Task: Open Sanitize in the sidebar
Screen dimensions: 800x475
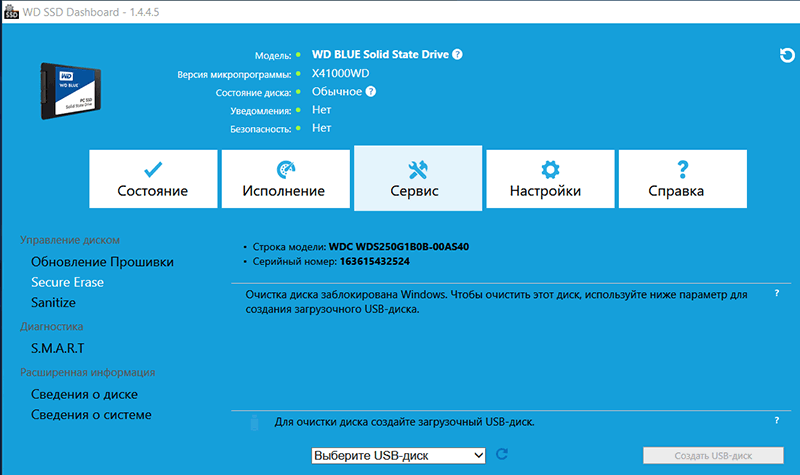Action: coord(53,303)
